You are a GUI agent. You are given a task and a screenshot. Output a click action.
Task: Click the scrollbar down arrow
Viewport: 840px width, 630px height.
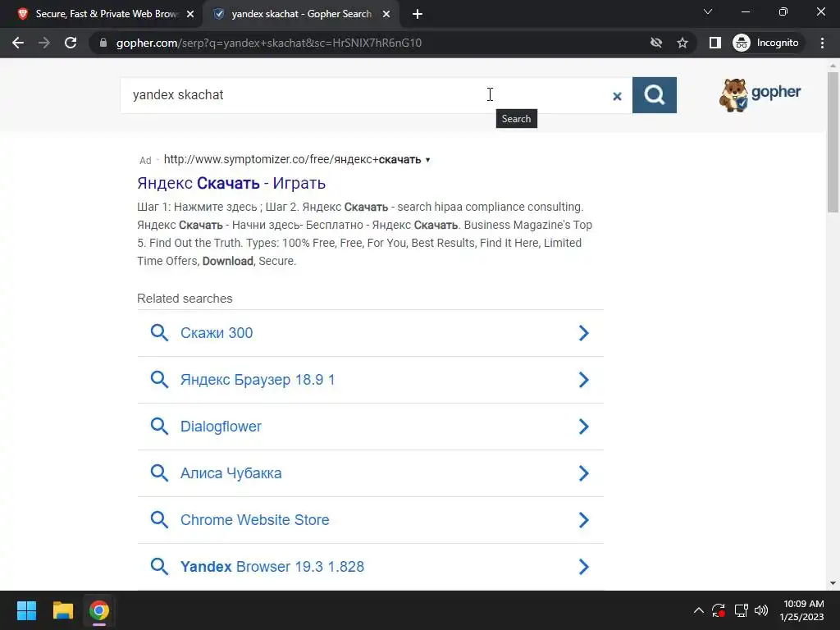[x=833, y=583]
